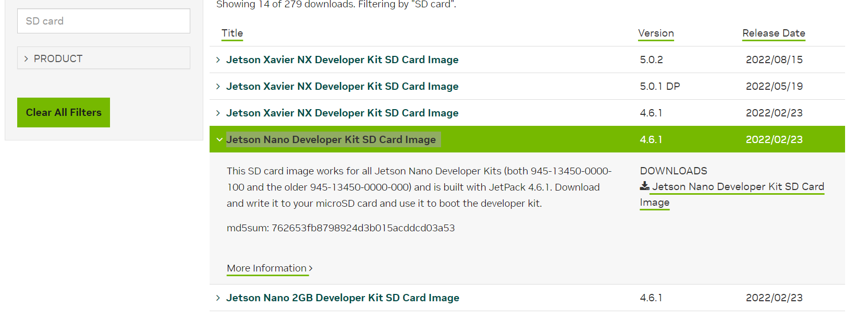
Task: Click the SD card image description paragraph
Action: click(419, 187)
